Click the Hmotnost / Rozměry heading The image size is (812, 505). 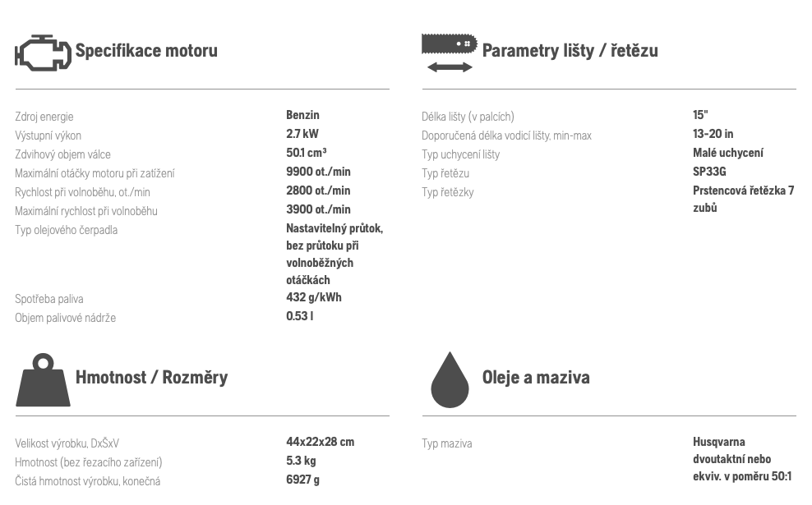point(152,377)
